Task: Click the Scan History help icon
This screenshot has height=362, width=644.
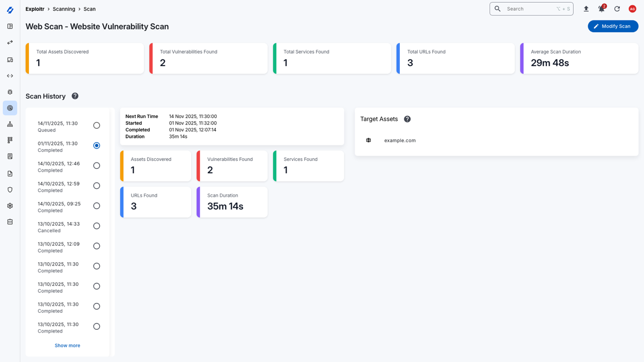Action: 75,96
